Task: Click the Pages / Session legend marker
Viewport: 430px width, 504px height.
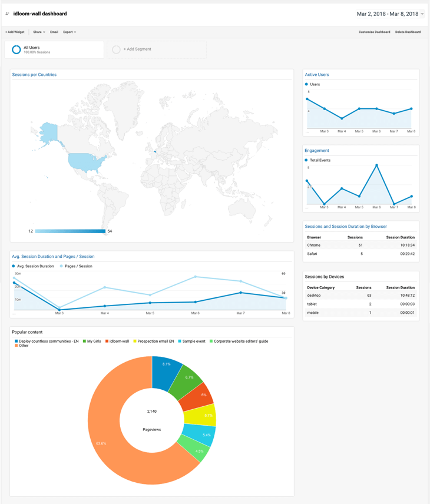Action: 61,266
